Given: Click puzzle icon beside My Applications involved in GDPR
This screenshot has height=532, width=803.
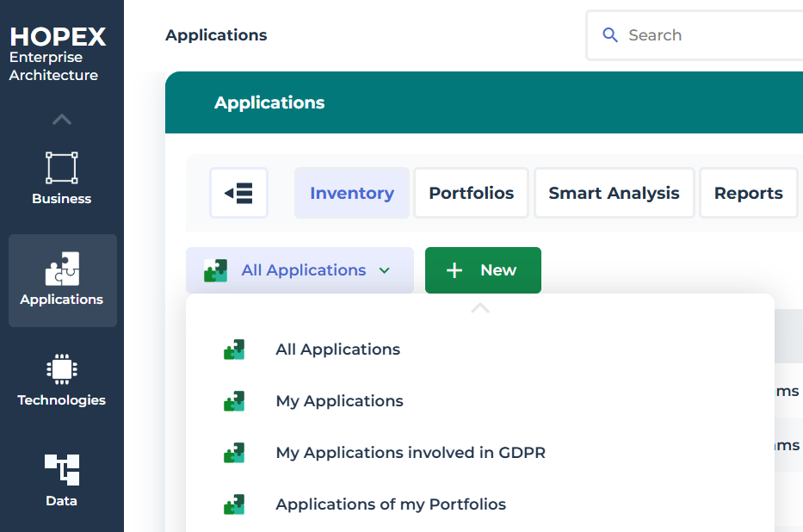Looking at the screenshot, I should click(234, 453).
